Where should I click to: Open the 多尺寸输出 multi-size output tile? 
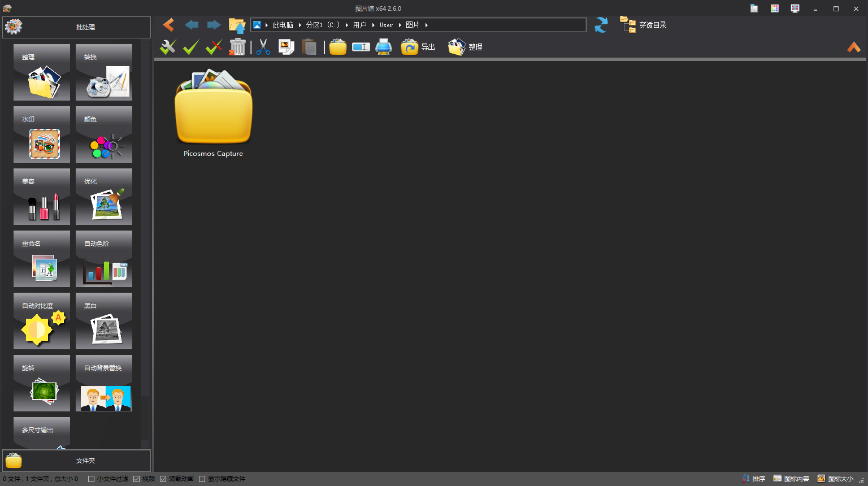(x=42, y=433)
